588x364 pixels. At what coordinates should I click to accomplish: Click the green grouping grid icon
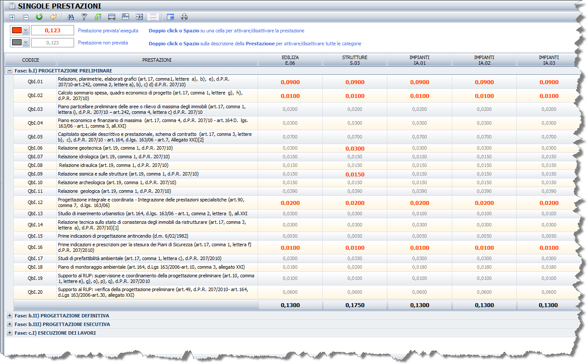[x=98, y=17]
